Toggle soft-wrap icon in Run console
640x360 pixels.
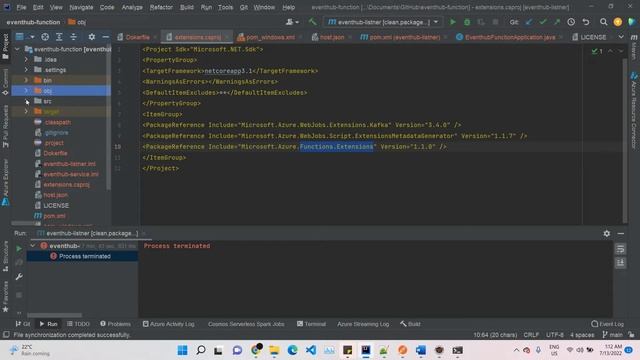620,249
